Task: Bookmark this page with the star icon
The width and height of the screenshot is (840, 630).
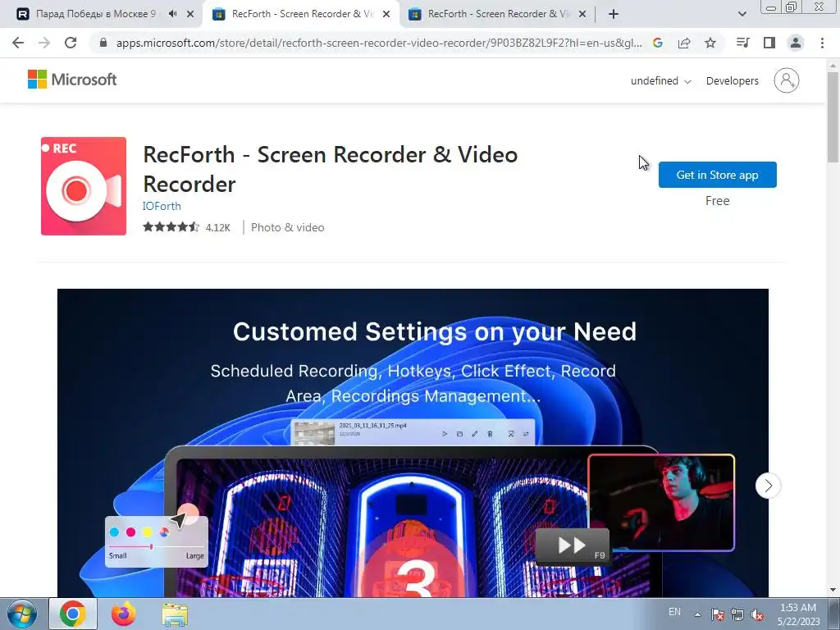Action: [710, 43]
